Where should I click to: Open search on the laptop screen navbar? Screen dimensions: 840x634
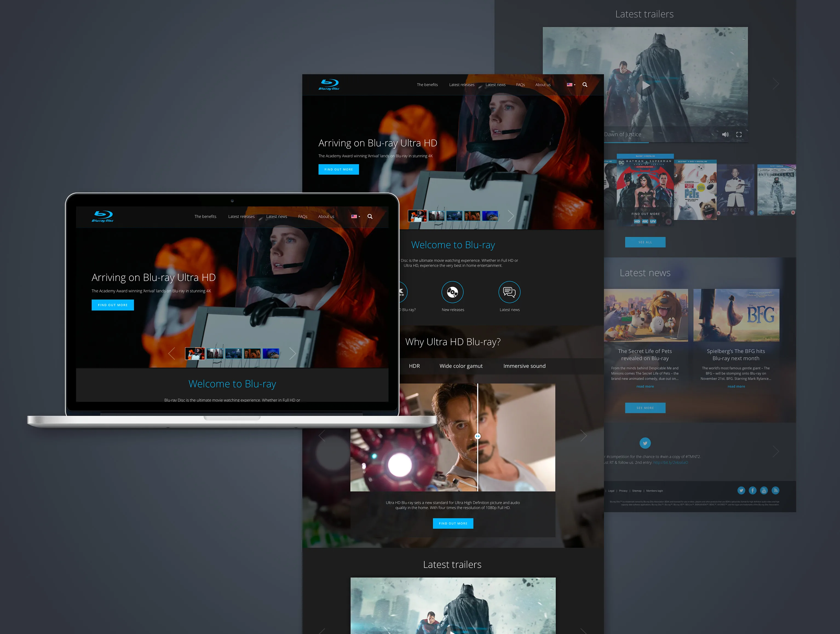(370, 216)
